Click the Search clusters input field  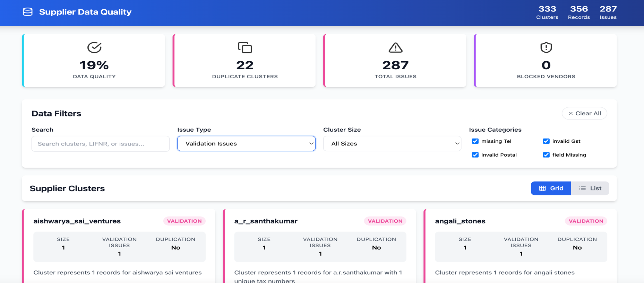(101, 144)
